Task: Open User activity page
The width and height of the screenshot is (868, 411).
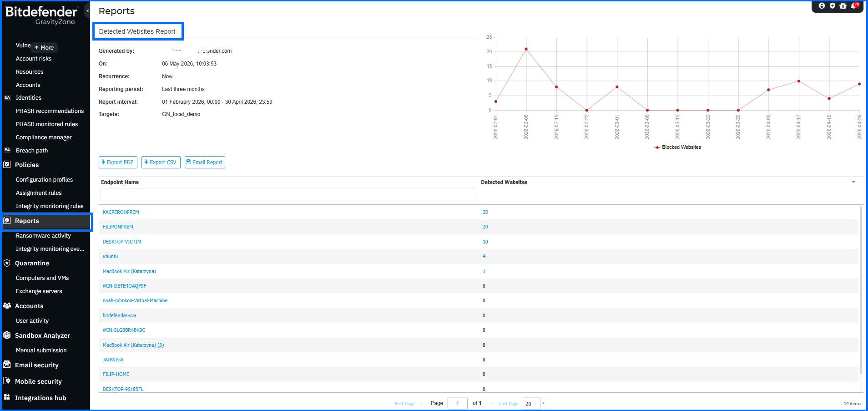Action: tap(32, 321)
